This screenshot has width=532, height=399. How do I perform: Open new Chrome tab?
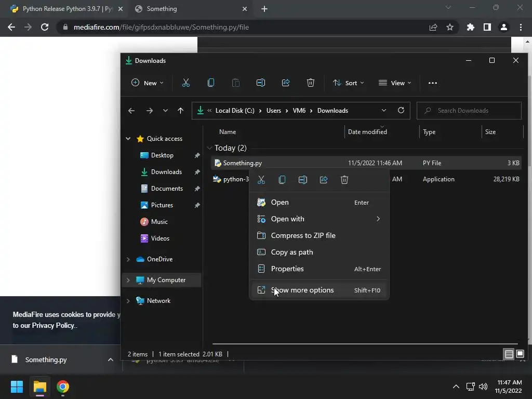click(x=264, y=9)
